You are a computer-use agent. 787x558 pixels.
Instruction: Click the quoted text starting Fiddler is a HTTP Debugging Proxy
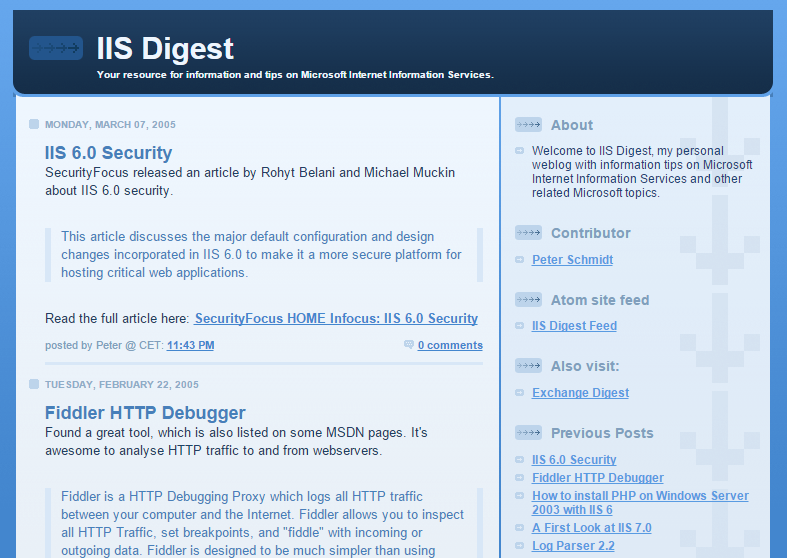tap(263, 523)
